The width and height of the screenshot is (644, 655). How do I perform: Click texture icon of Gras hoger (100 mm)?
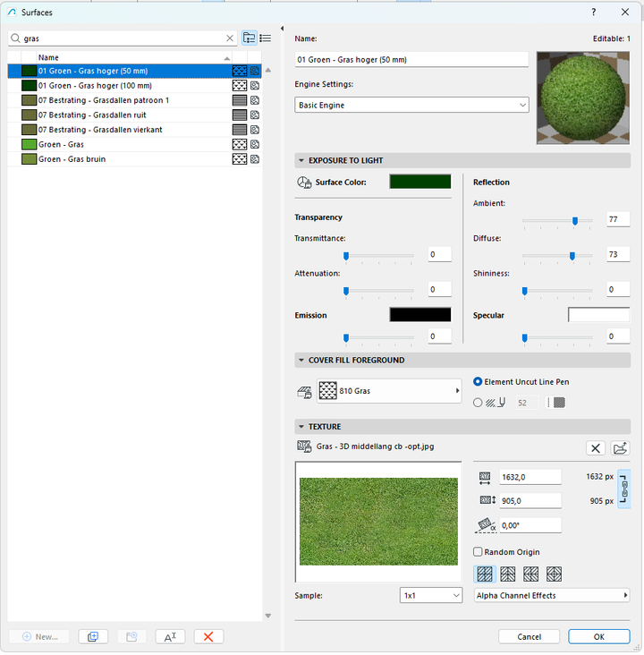click(255, 86)
